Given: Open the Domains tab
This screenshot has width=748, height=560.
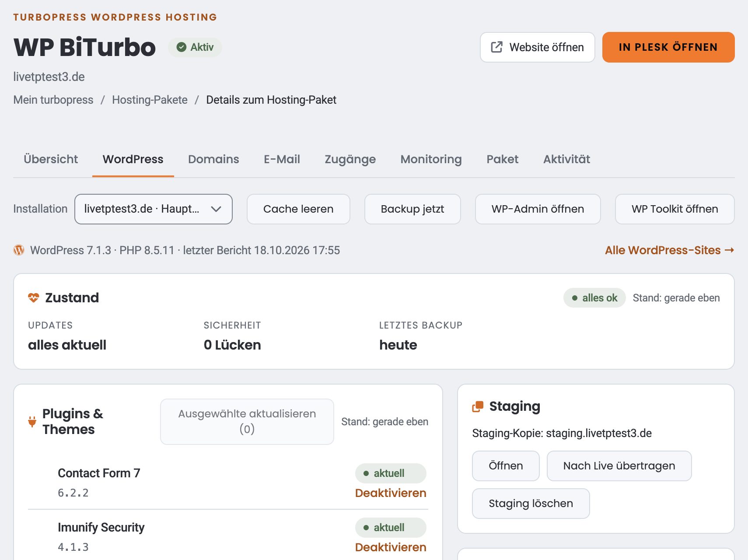Looking at the screenshot, I should (x=213, y=159).
